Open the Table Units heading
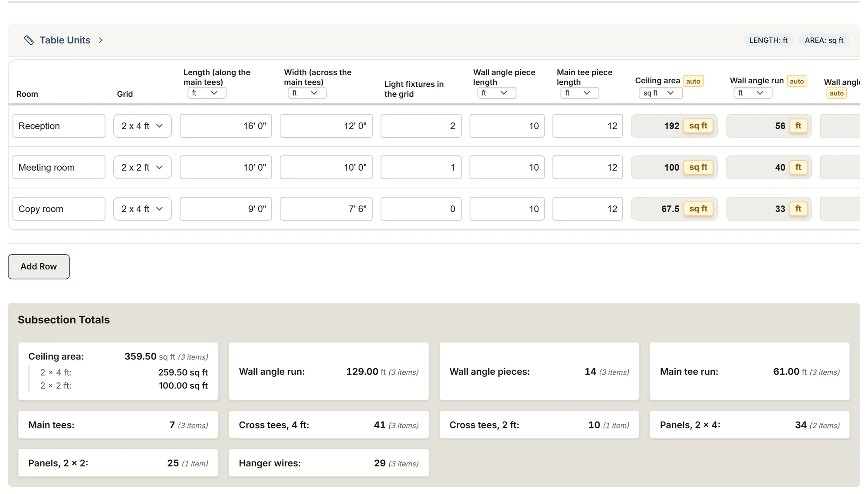 pos(65,40)
